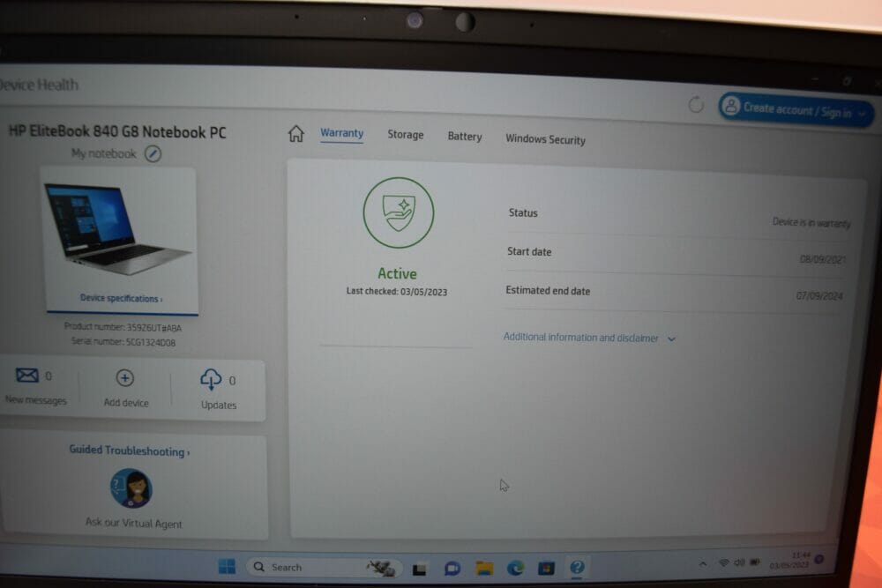The image size is (882, 588).
Task: Click the Device is in warranty value
Action: [x=811, y=223]
